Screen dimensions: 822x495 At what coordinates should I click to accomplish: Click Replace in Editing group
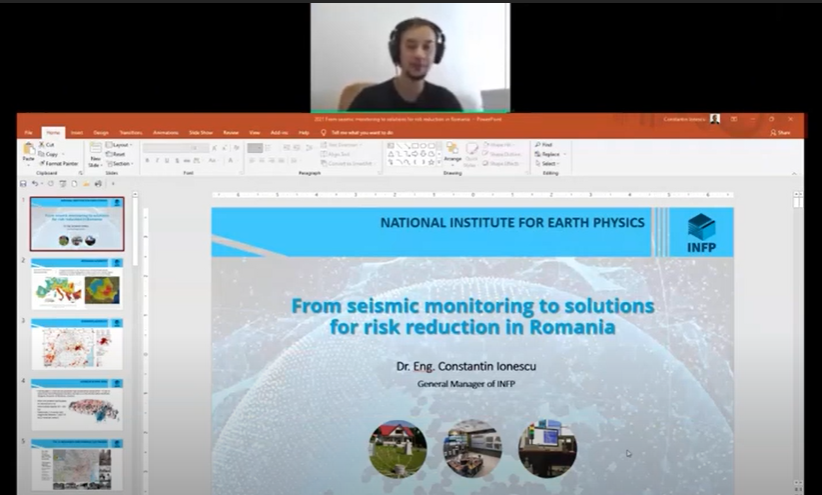click(547, 154)
